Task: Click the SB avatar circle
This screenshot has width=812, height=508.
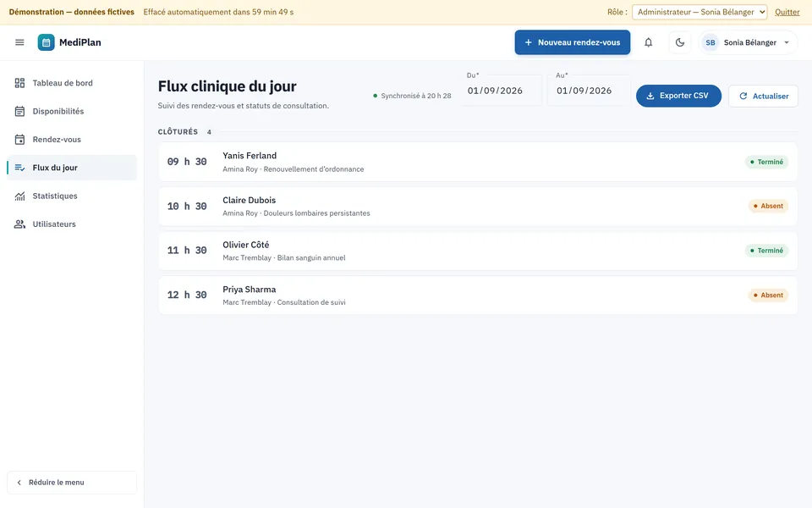Action: coord(710,42)
